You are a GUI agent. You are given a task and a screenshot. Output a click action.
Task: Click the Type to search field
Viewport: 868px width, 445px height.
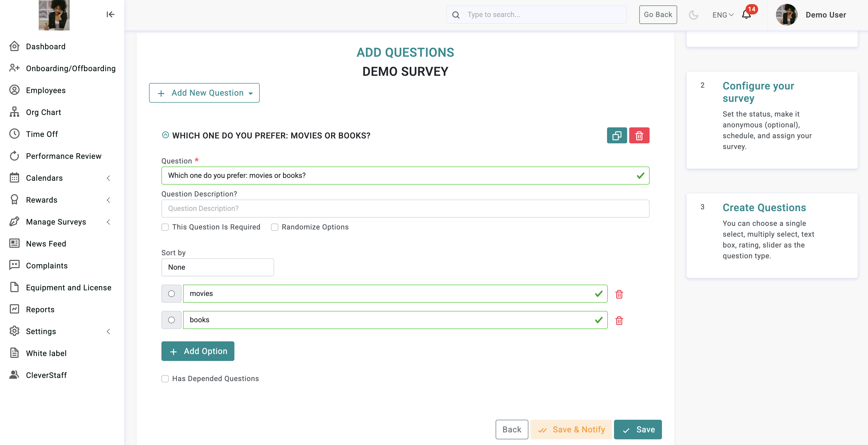click(537, 15)
